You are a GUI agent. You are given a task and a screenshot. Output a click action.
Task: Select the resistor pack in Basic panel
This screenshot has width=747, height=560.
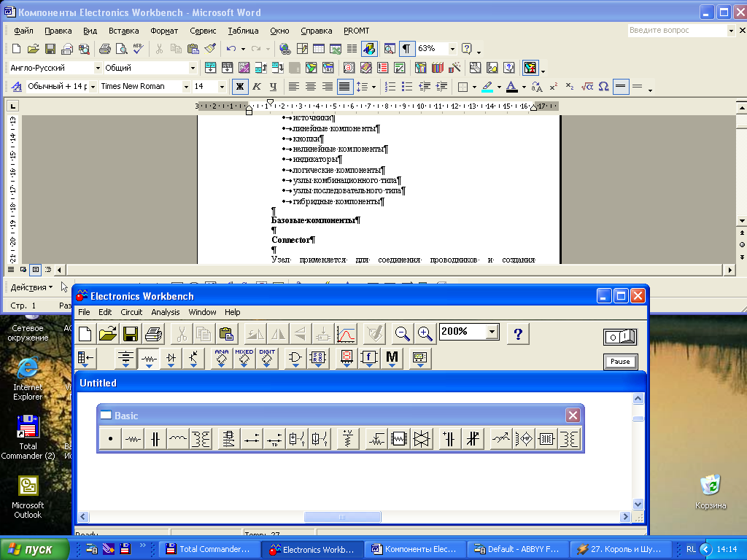tap(399, 439)
